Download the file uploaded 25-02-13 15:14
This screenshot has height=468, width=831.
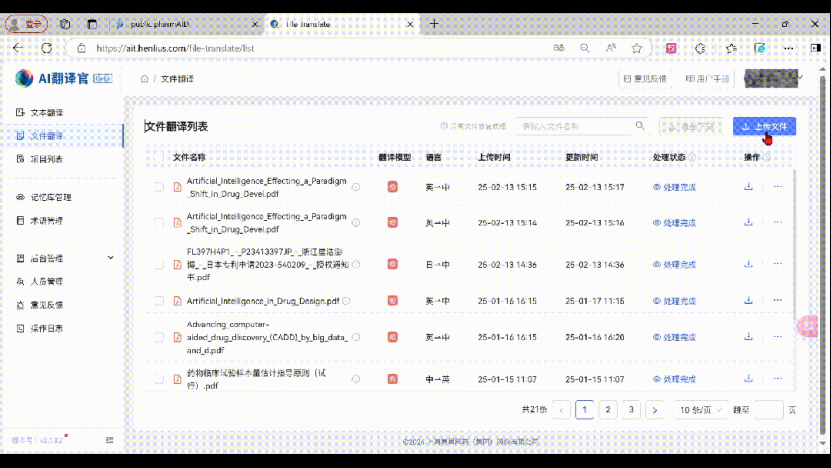[748, 222]
